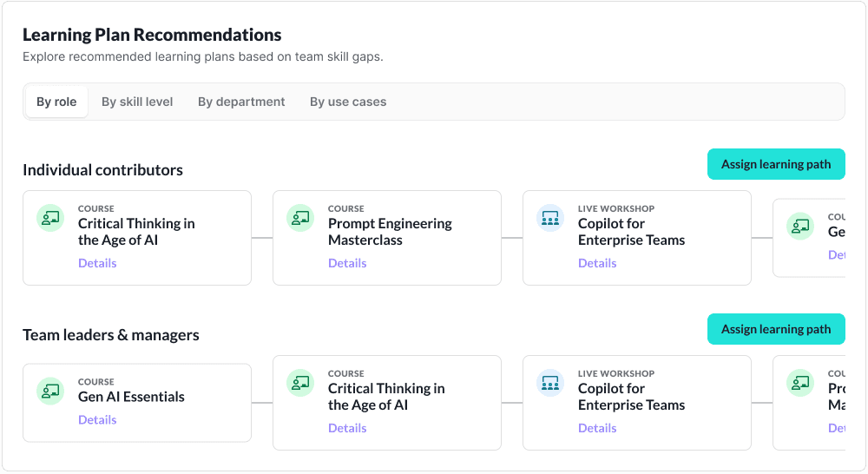This screenshot has width=868, height=474.
Task: Click course icon on Gen AI Essentials card
Action: coord(50,391)
